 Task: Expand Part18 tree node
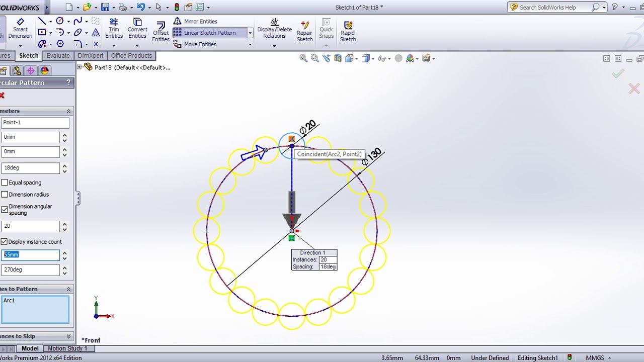tap(79, 67)
